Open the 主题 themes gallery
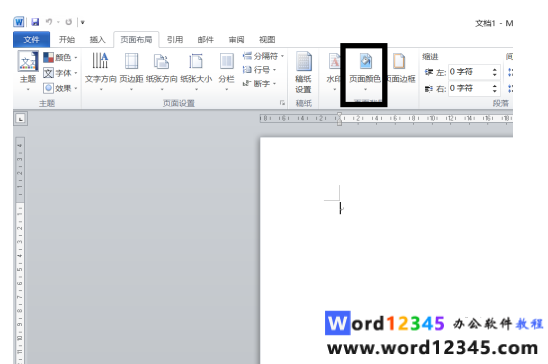The width and height of the screenshot is (548, 364). pyautogui.click(x=28, y=71)
